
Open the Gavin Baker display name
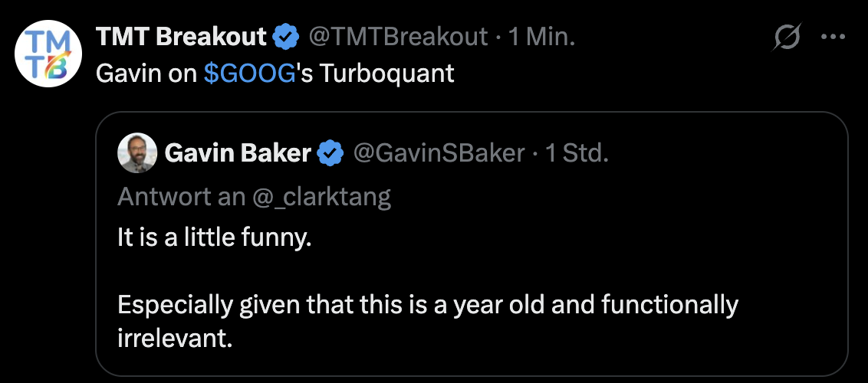[238, 153]
